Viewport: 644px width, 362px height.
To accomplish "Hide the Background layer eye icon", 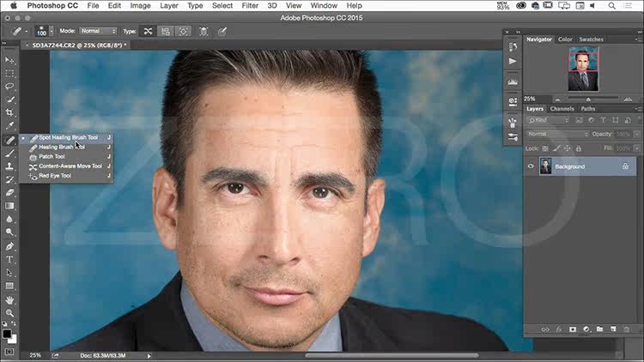I will pos(531,166).
